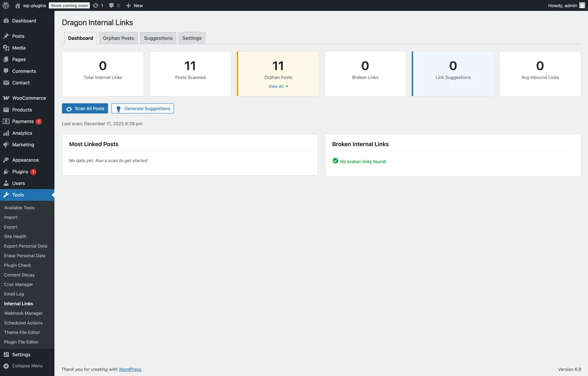The image size is (588, 376).
Task: Click the Last scan date text
Action: [x=102, y=124]
